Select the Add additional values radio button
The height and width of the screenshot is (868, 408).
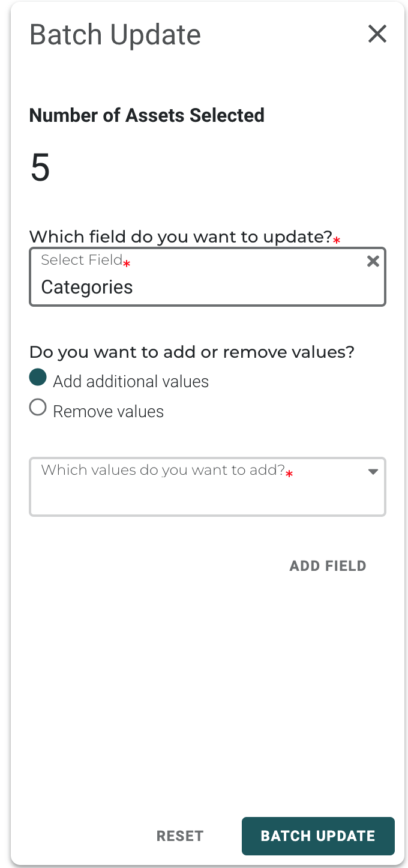coord(38,378)
